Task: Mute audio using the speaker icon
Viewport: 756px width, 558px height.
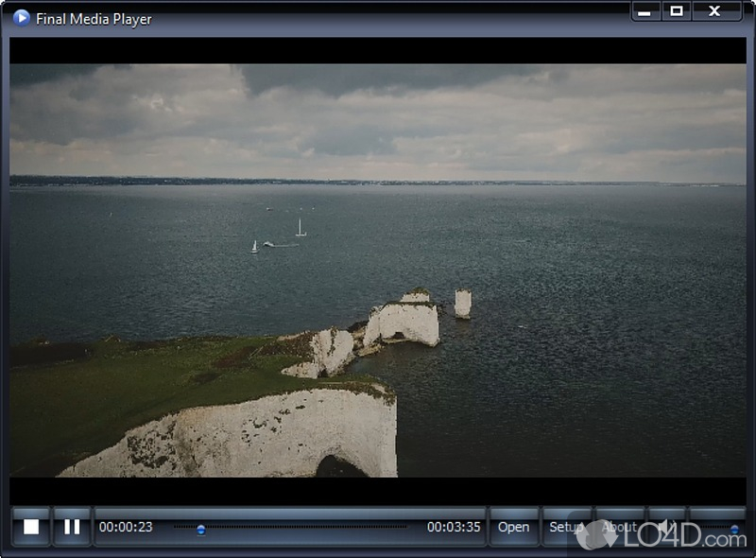Action: 666,527
